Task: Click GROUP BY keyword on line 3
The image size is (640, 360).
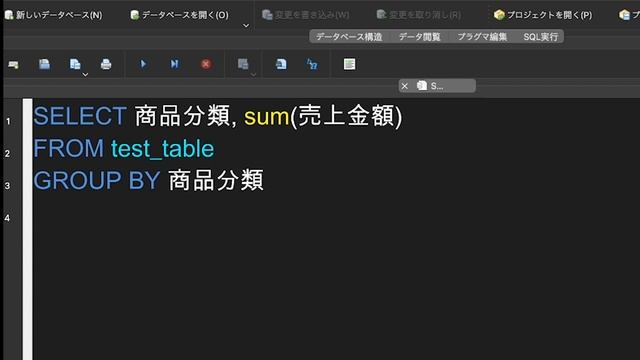Action: (x=97, y=180)
